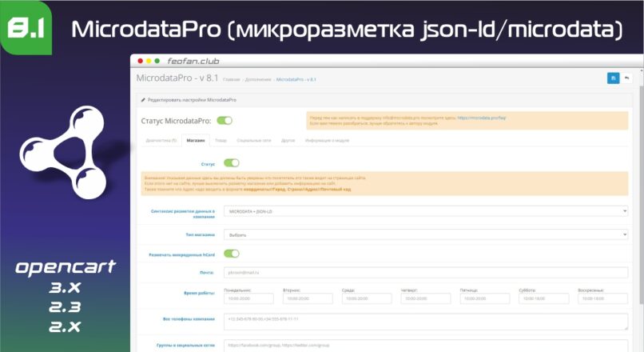644x352 pixels.
Task: Toggle the hCard microformat switch
Action: pos(232,254)
